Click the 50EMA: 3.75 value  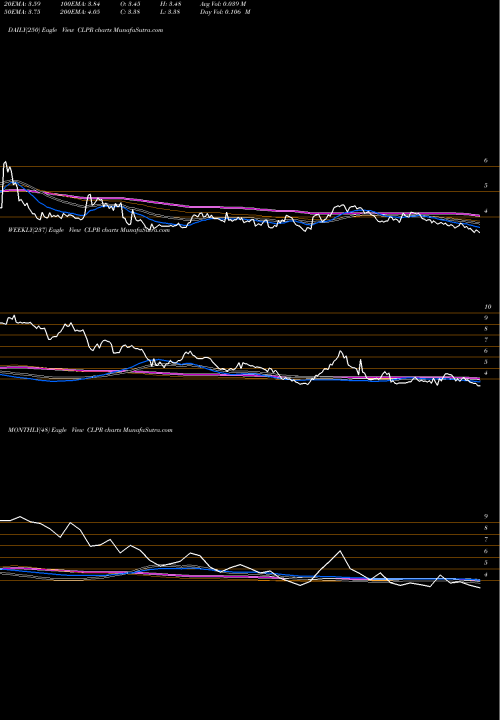click(x=21, y=12)
